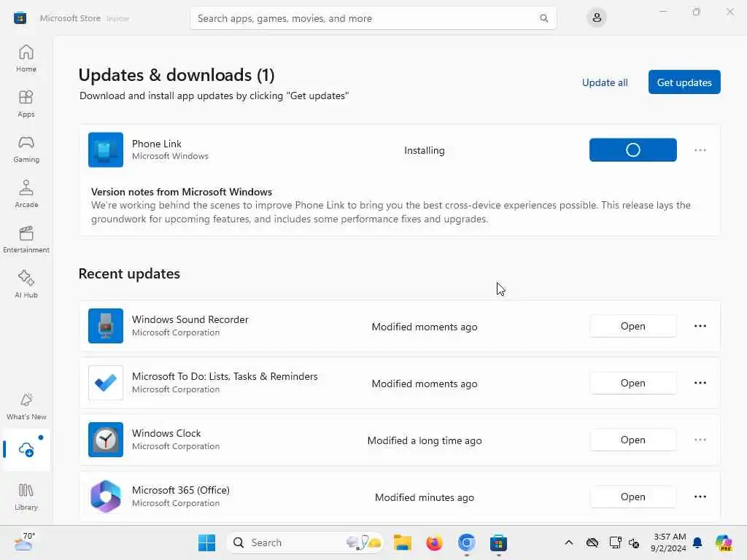Open Windows Clock with Open button

(632, 440)
